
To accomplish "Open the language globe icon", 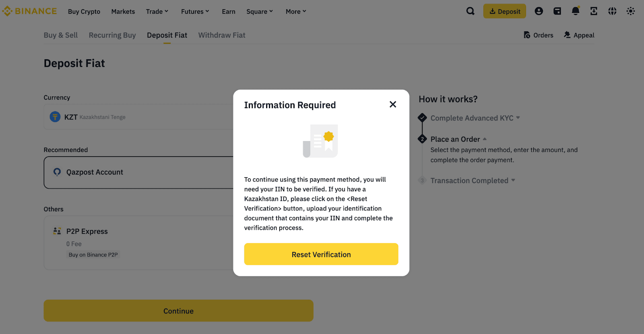I will (612, 11).
